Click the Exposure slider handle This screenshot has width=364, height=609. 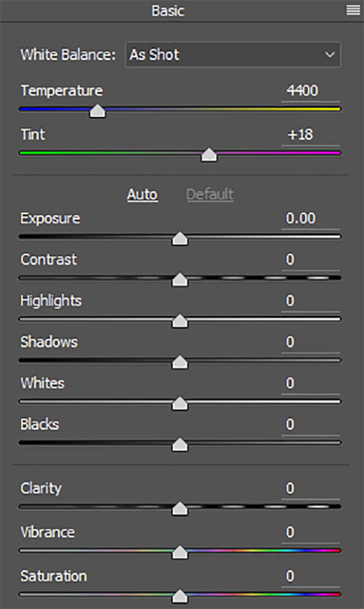click(x=180, y=239)
